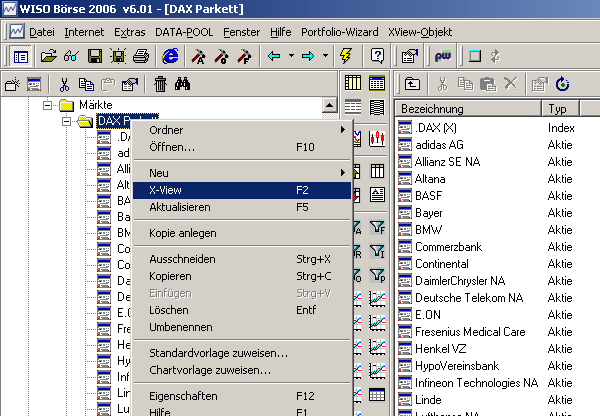
Task: Click the hammer A tool icon
Action: (x=198, y=56)
